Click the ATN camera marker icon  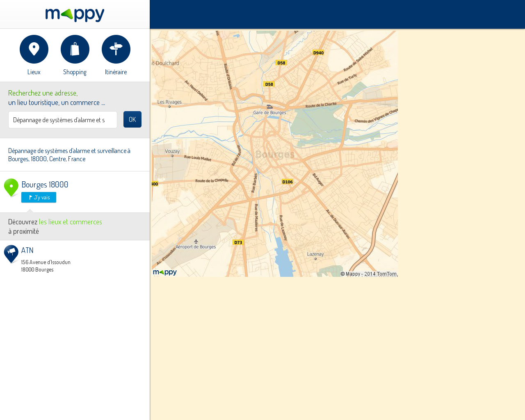[11, 254]
